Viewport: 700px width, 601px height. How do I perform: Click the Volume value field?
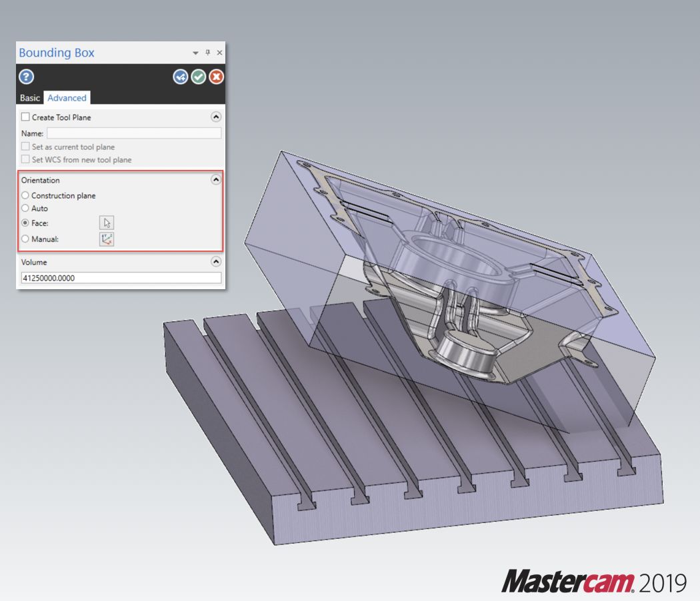point(121,278)
